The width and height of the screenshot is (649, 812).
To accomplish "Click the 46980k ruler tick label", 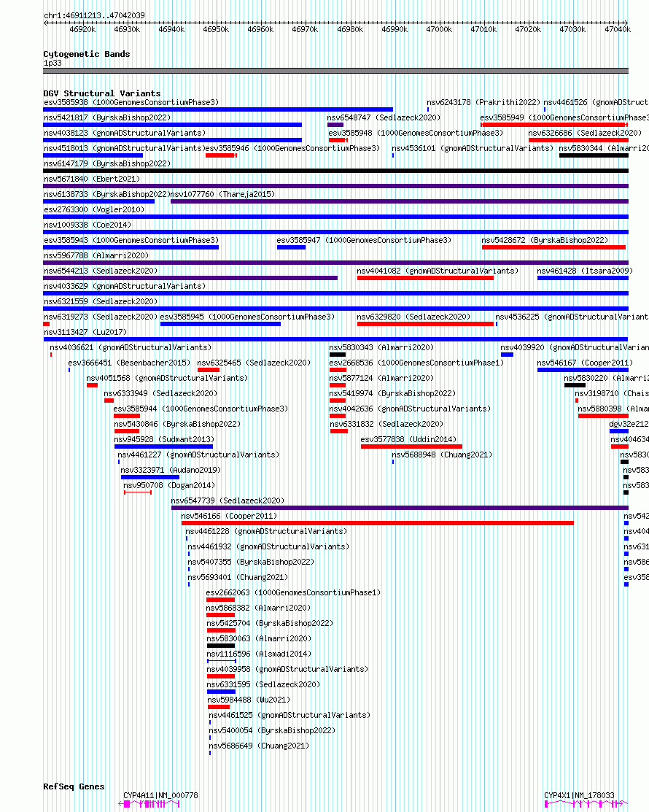I will [350, 29].
